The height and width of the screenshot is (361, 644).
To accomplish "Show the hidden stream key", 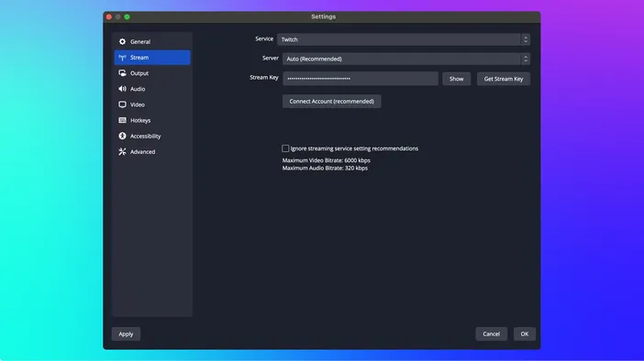I will pos(456,79).
